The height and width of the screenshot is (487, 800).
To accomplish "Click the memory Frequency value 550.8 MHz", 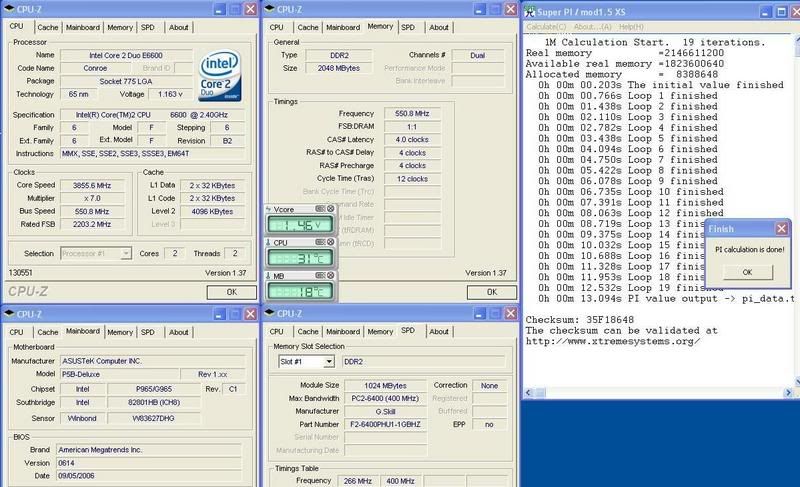I will [412, 113].
